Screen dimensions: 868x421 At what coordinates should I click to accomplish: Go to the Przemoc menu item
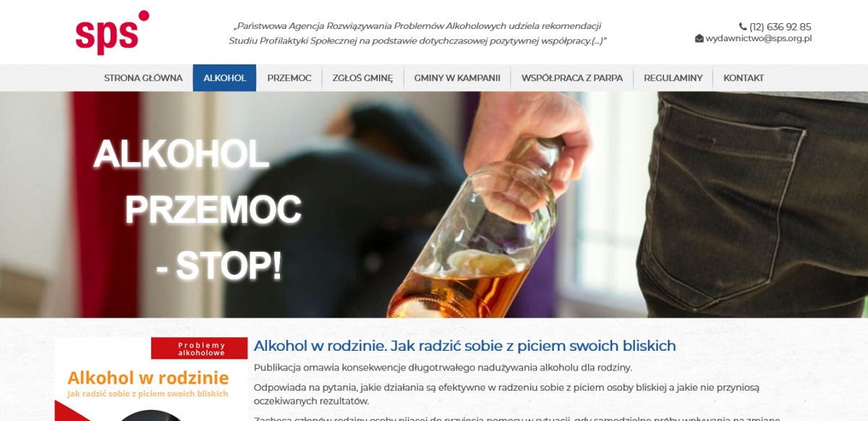[289, 78]
